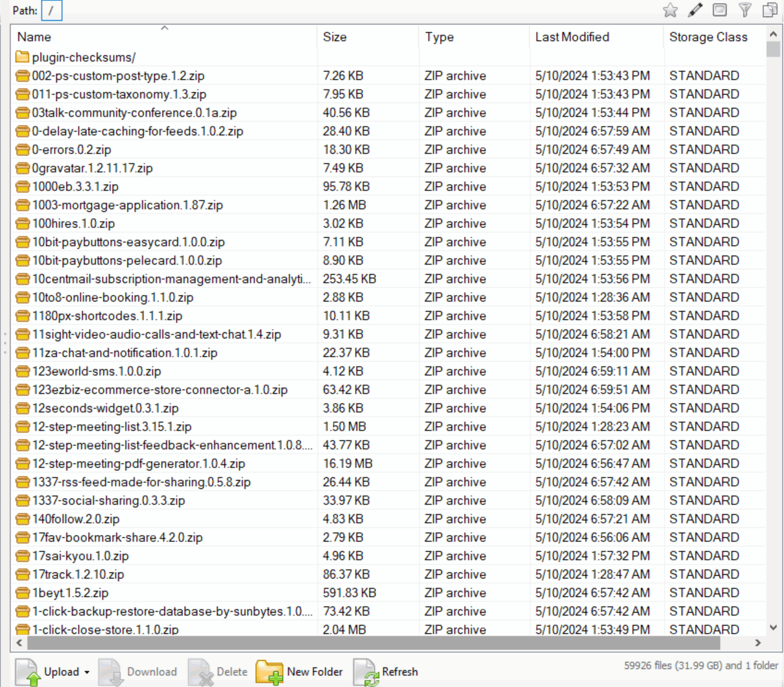Image resolution: width=784 pixels, height=687 pixels.
Task: Click archive icon of 123eworld-sms.1.0.0.zip
Action: coord(23,371)
